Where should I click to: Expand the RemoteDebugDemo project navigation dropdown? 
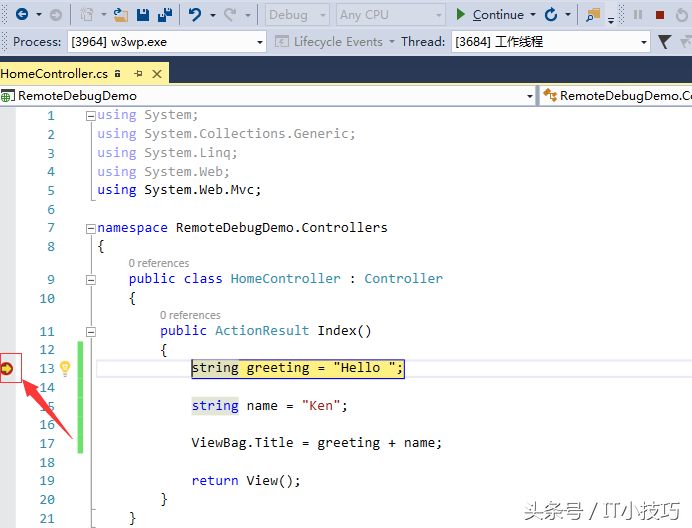click(x=530, y=96)
